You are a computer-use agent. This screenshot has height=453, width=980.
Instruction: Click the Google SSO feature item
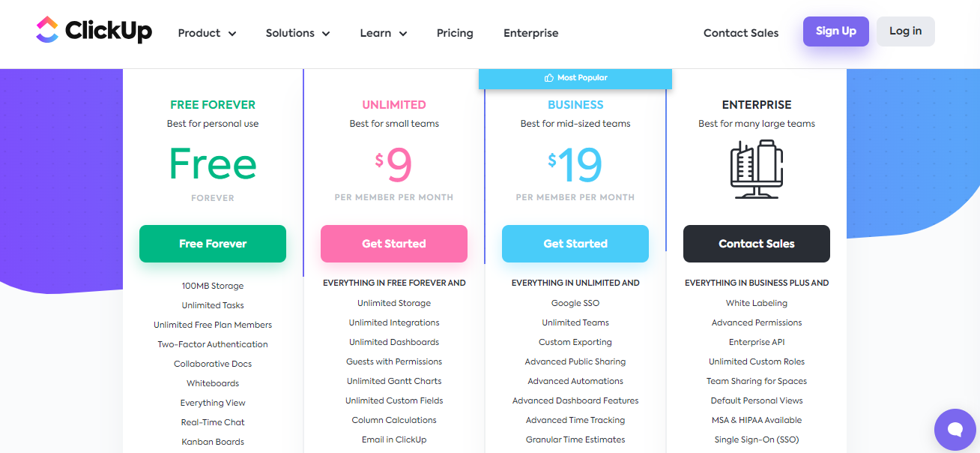pyautogui.click(x=575, y=303)
